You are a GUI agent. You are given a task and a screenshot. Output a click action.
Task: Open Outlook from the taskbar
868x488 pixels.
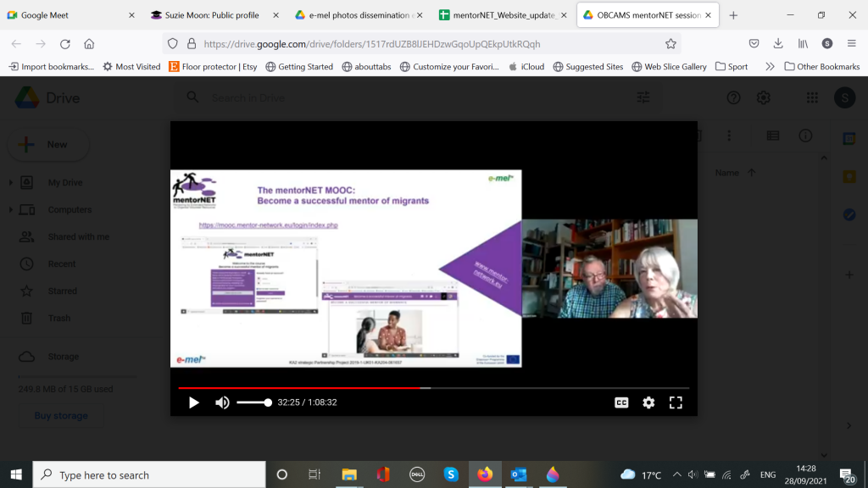point(518,474)
